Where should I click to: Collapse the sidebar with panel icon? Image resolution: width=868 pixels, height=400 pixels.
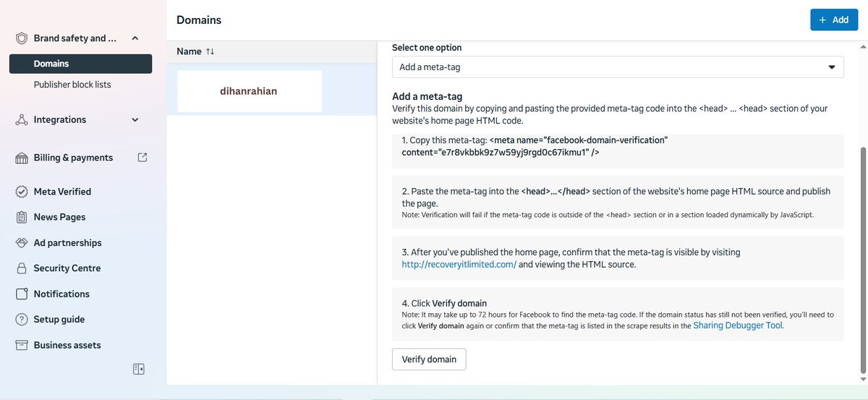point(139,369)
